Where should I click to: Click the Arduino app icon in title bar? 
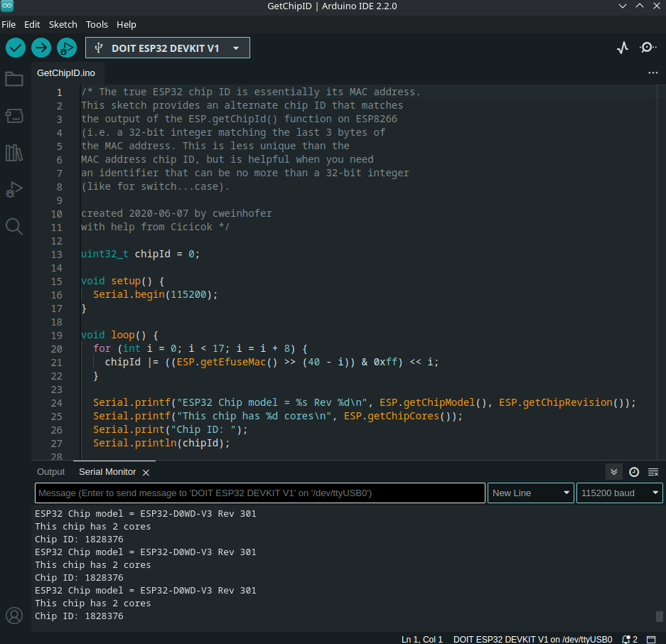point(7,6)
